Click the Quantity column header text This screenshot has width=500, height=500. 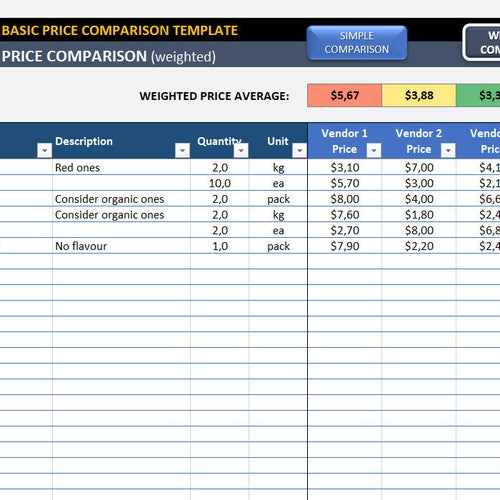click(219, 141)
